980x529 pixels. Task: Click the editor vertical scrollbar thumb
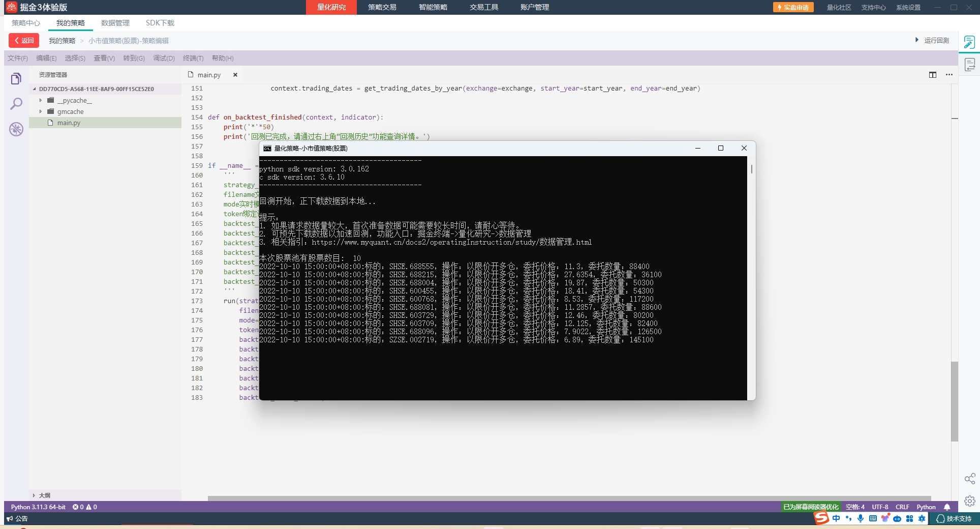[x=955, y=402]
